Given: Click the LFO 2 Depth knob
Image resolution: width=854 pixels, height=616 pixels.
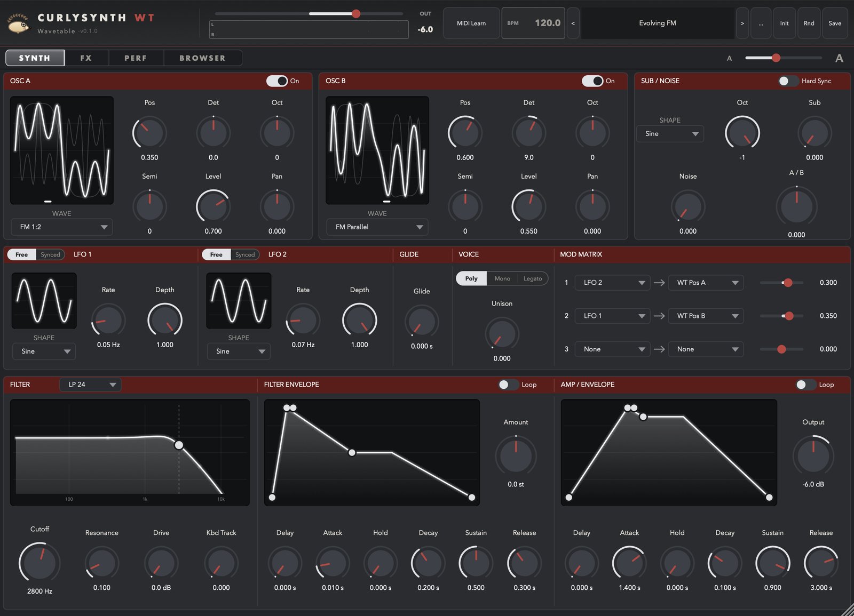Looking at the screenshot, I should pos(359,320).
